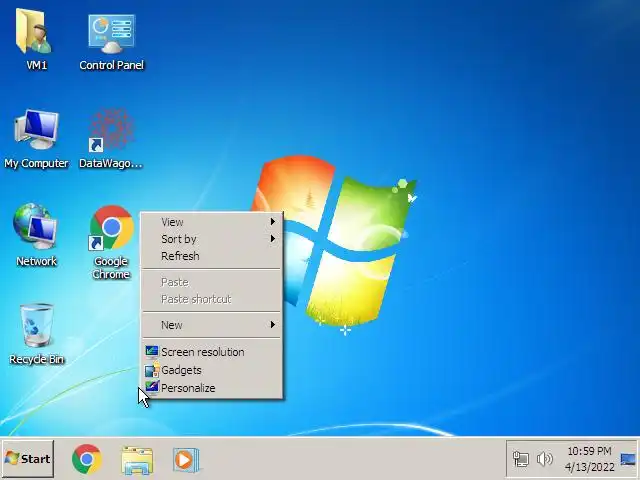Screen dimensions: 640x480
Task: Choose Screen resolution from context menu
Action: click(x=212, y=352)
